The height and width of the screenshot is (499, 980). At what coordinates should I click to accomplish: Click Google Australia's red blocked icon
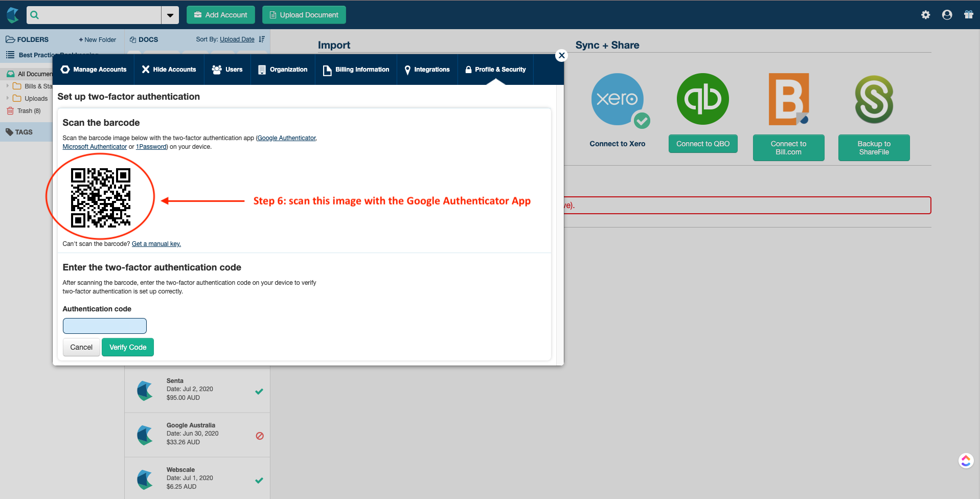[x=260, y=436]
